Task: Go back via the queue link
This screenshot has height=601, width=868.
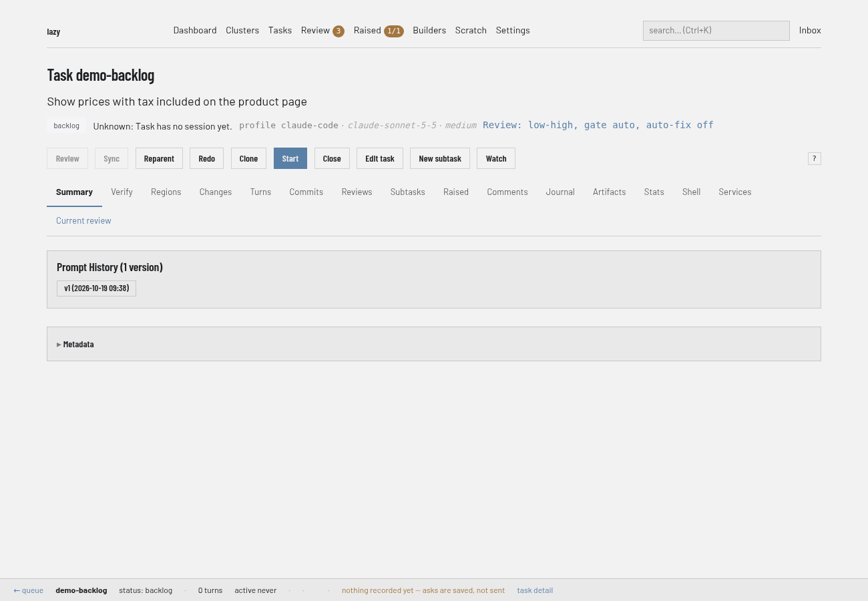Action: point(28,590)
